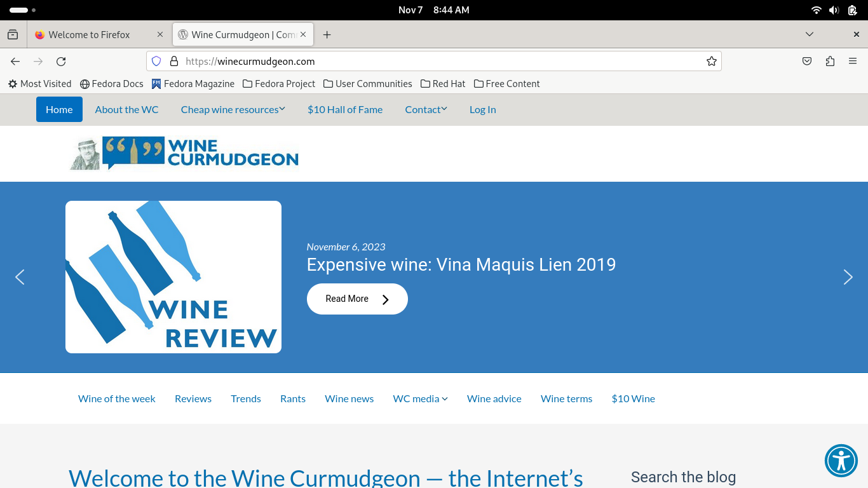Open the Save to Pocket icon

(807, 62)
